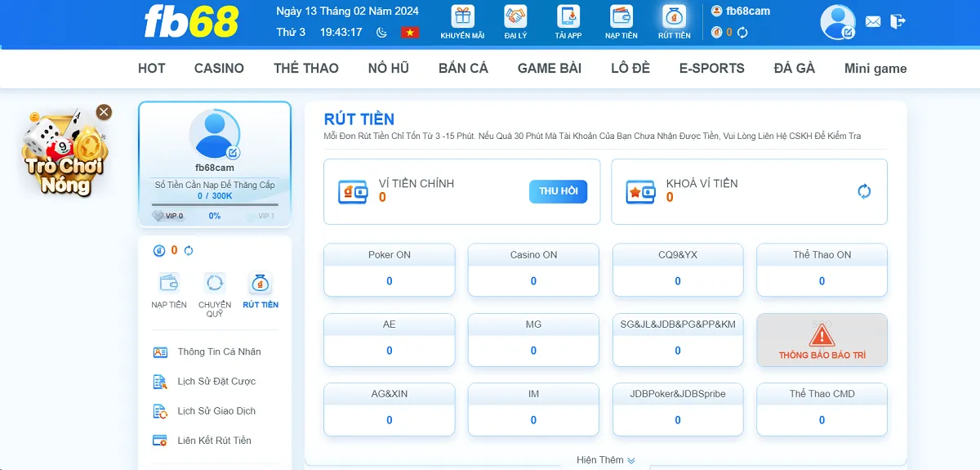The image size is (980, 470).
Task: Expand the Hiện Thêm section
Action: tap(605, 460)
